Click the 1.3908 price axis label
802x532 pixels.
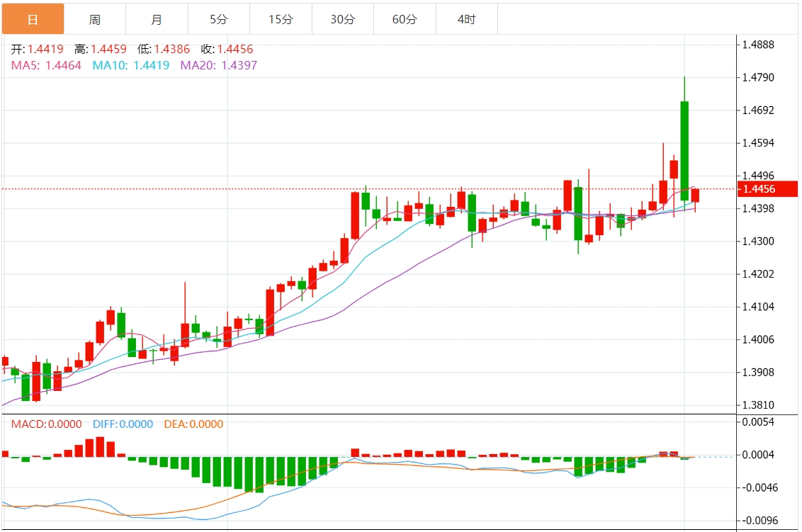click(x=758, y=372)
